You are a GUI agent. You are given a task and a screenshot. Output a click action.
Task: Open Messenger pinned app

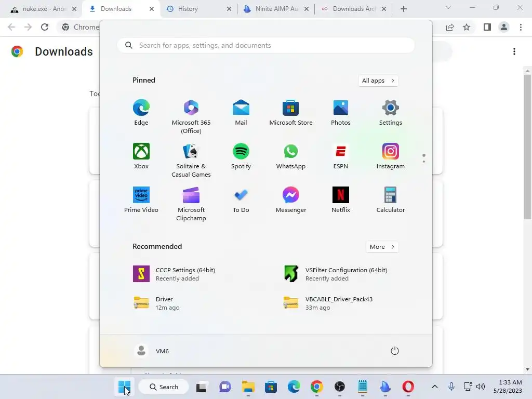(x=291, y=200)
